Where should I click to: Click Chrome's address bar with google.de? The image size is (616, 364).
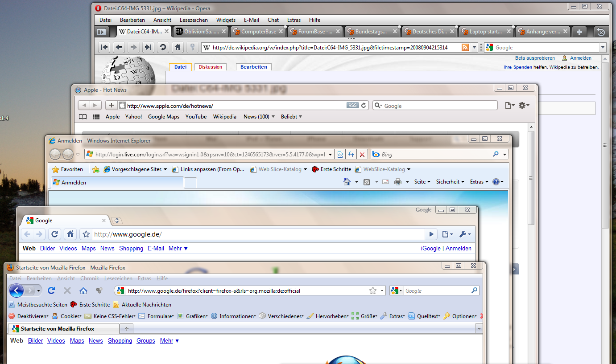259,234
